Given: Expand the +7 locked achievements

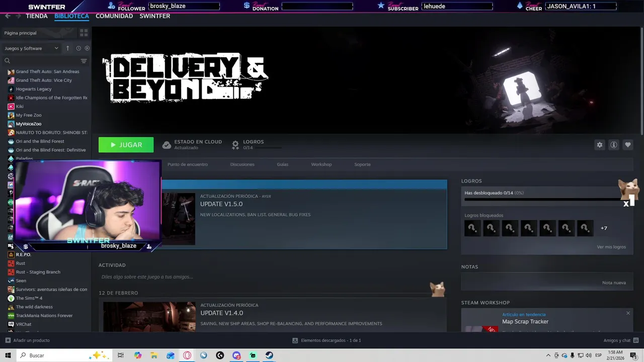Looking at the screenshot, I should [604, 228].
